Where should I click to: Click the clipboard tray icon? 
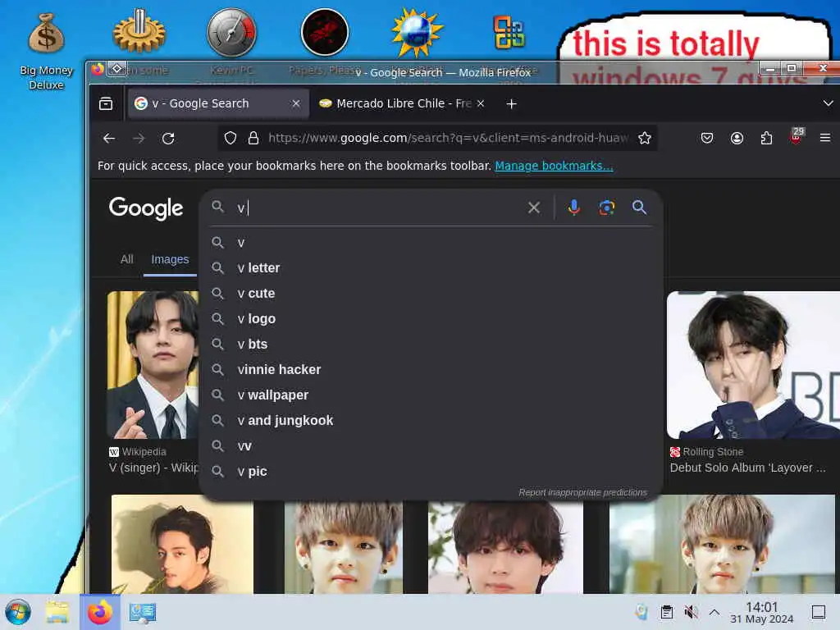pyautogui.click(x=666, y=612)
